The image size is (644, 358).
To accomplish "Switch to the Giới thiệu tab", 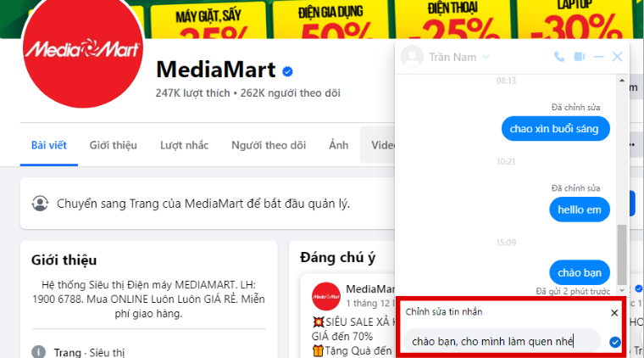I will 114,145.
